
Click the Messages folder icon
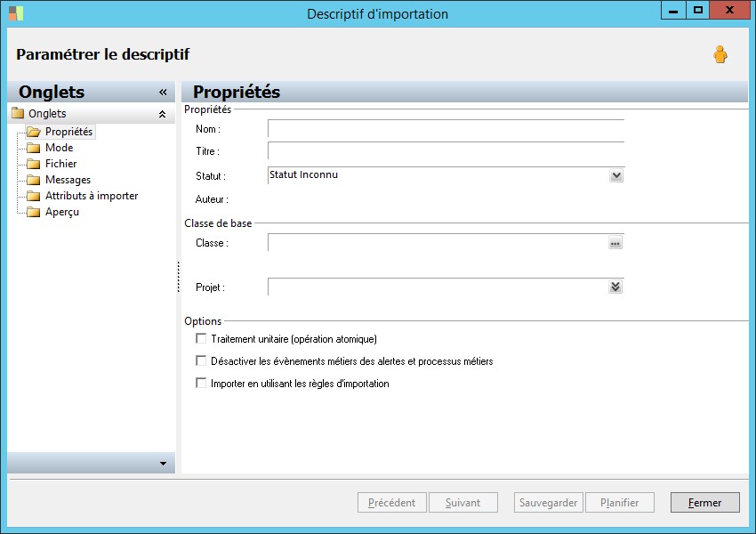coord(34,180)
